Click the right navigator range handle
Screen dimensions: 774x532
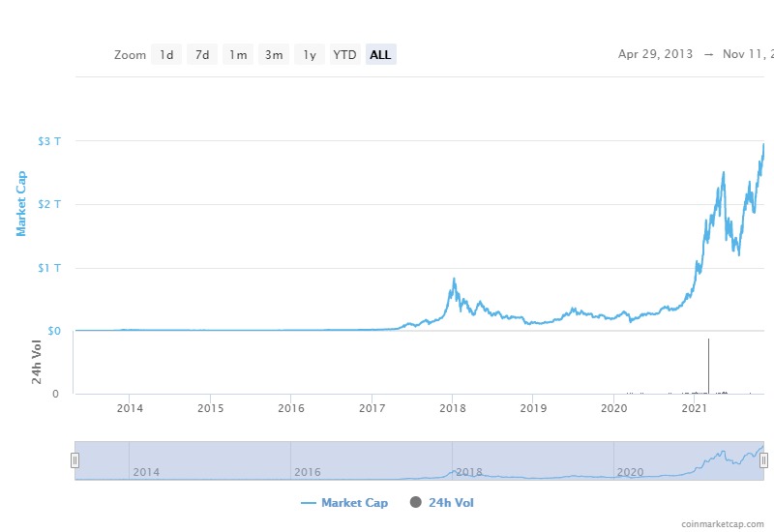tap(763, 460)
